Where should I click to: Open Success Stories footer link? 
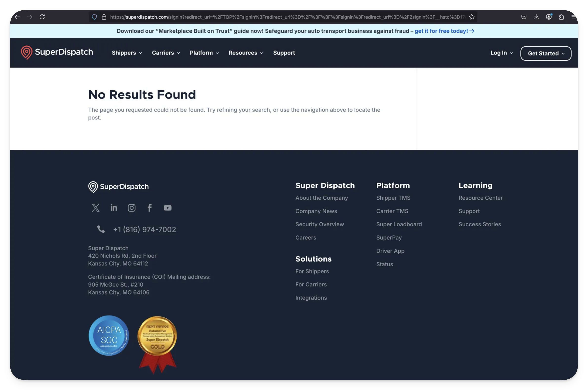click(480, 224)
